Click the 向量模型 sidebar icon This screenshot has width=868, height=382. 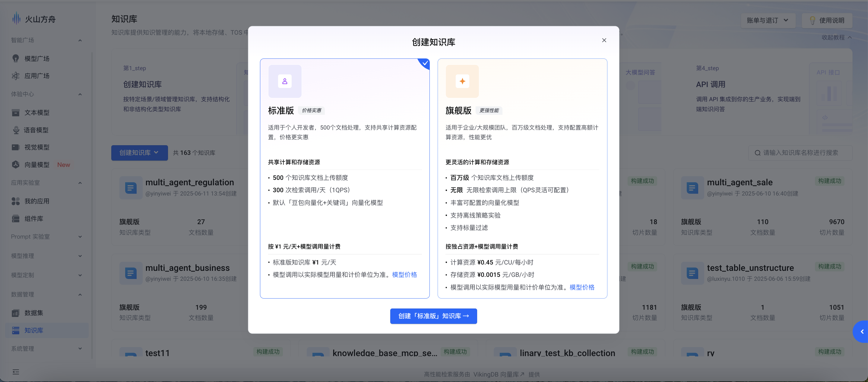pos(15,164)
